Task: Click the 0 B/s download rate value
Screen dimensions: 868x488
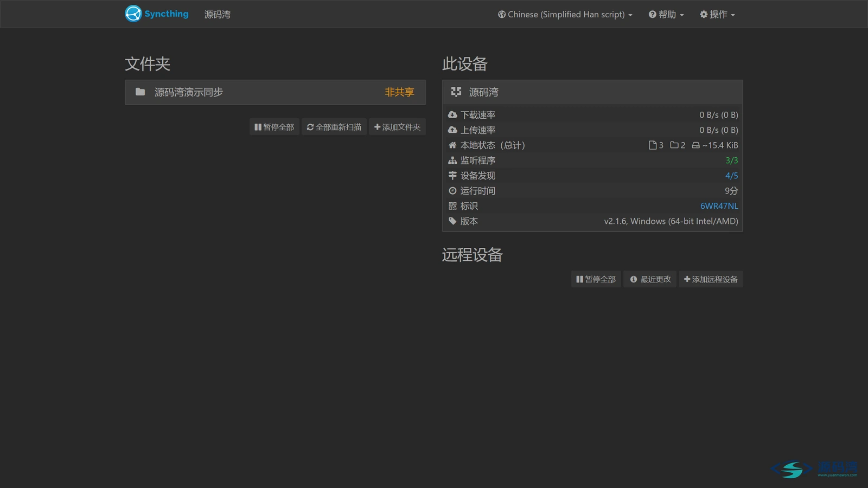Action: tap(718, 115)
